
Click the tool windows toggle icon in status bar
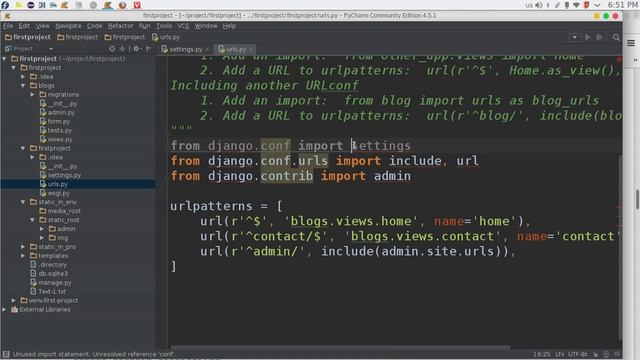pyautogui.click(x=6, y=354)
